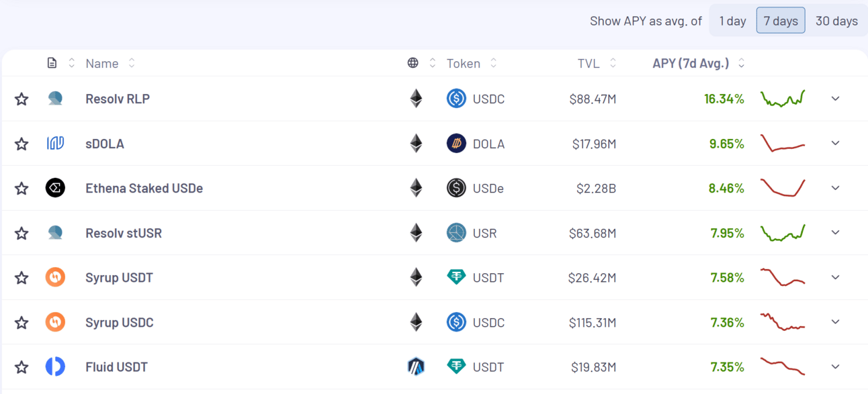Screen dimensions: 868x394
Task: Click the Ethena Staked USDe protocol logo
Action: click(x=55, y=188)
